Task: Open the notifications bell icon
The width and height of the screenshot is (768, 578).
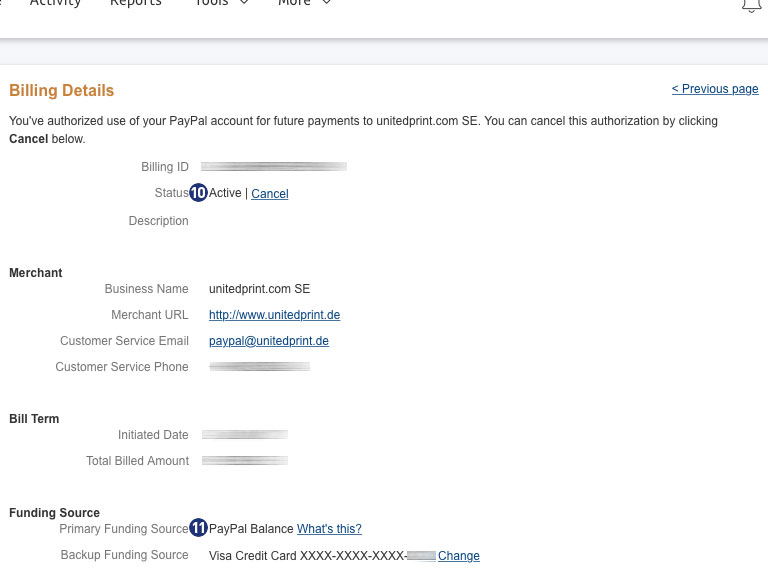Action: (751, 5)
